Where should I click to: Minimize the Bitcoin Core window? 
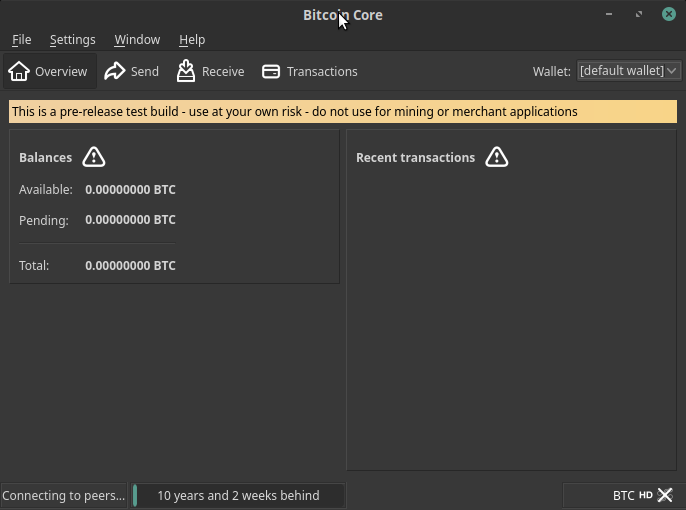pos(609,14)
